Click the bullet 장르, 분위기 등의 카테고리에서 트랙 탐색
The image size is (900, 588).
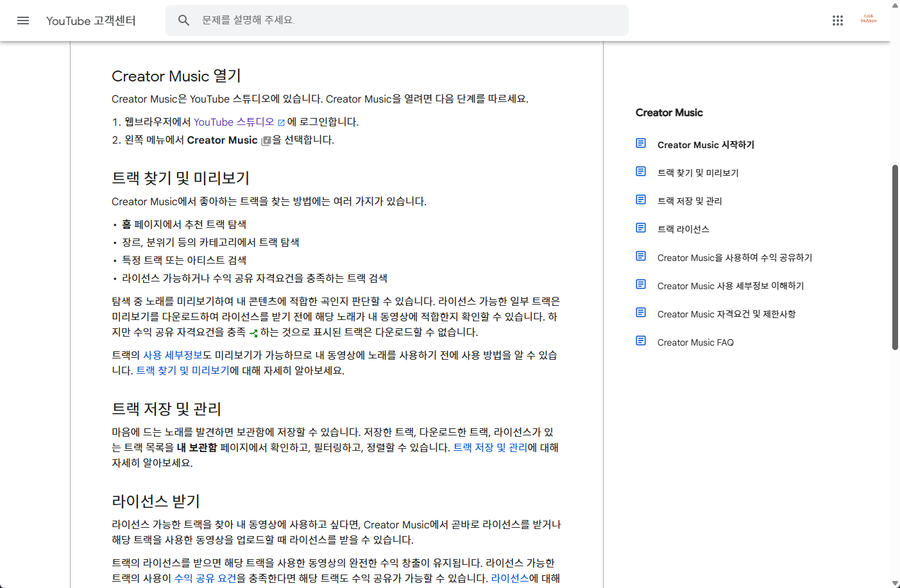tap(210, 242)
